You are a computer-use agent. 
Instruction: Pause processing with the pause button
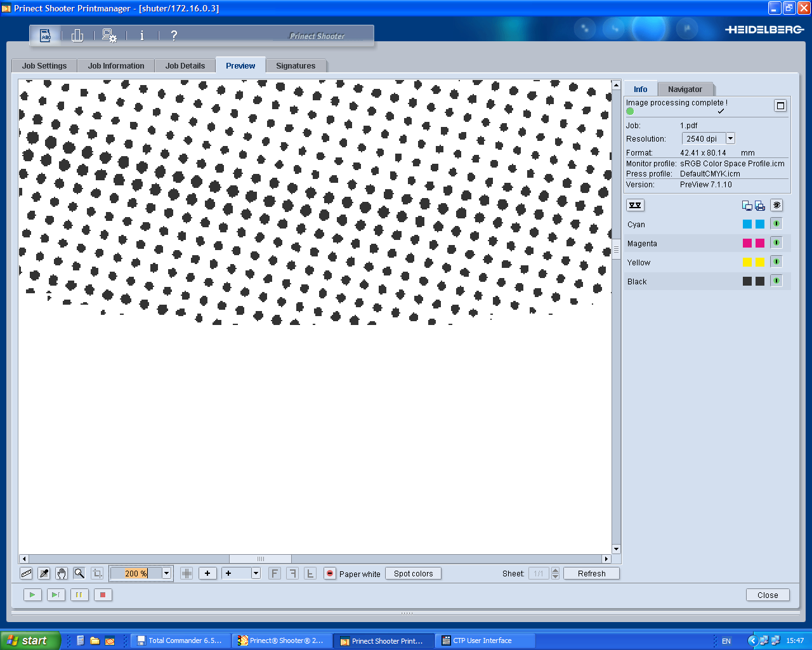pos(79,595)
